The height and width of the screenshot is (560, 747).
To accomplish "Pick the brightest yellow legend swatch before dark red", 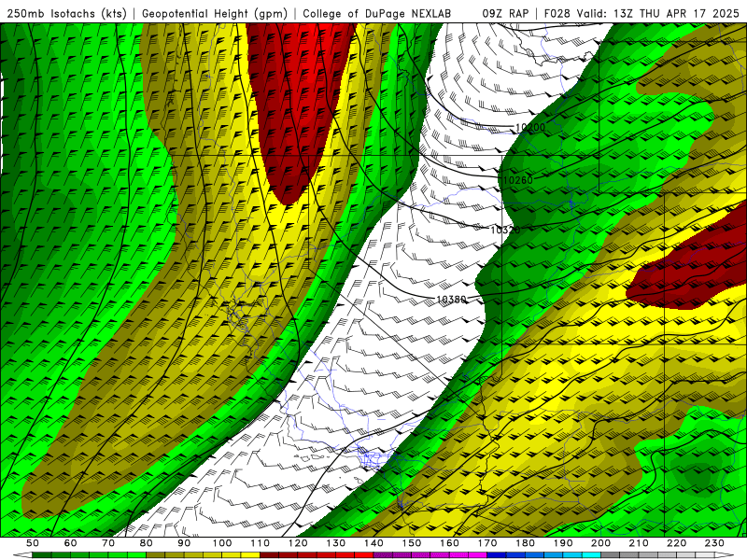I will pos(250,555).
